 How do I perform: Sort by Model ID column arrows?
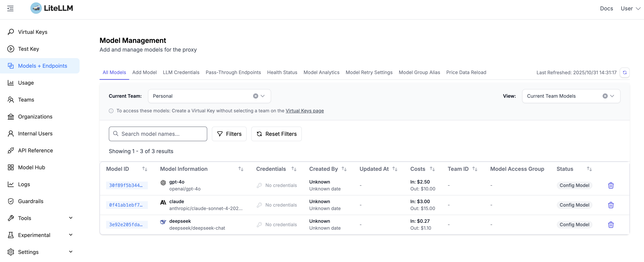[145, 169]
